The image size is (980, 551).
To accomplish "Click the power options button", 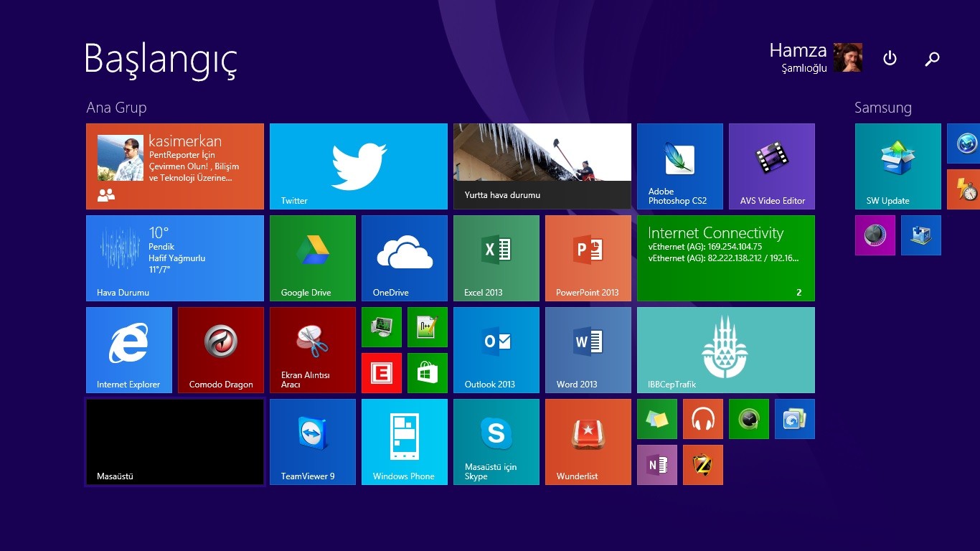I will [x=890, y=58].
